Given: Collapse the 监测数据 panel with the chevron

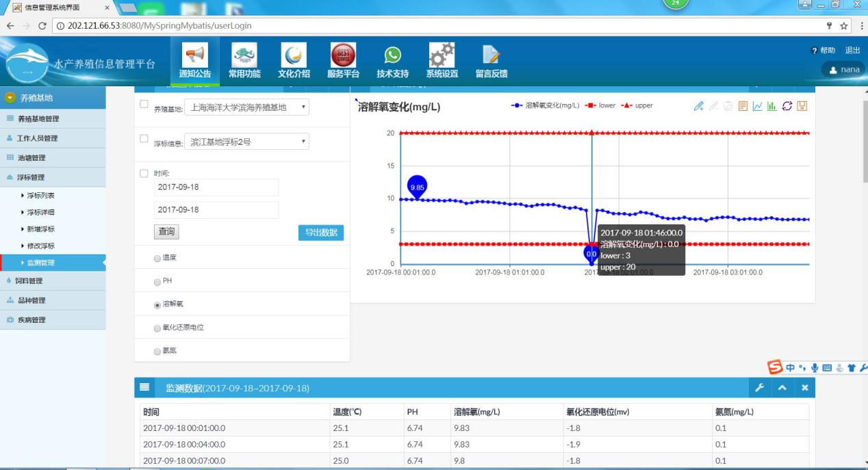Looking at the screenshot, I should click(782, 388).
